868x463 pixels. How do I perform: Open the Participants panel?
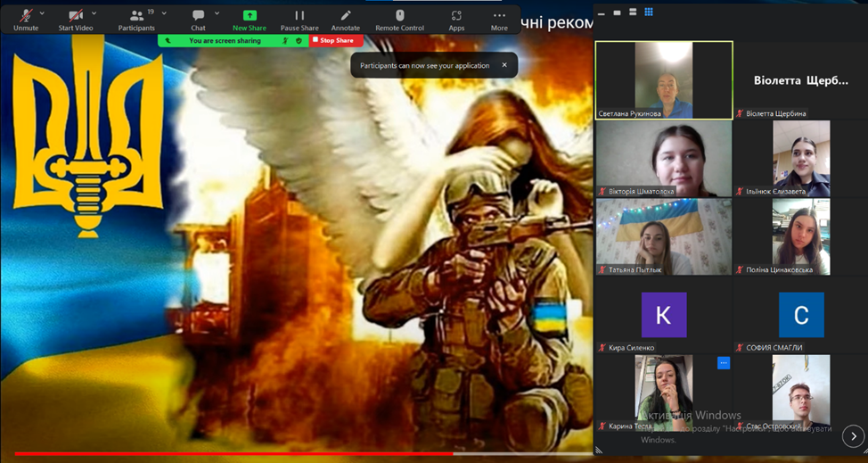click(136, 20)
